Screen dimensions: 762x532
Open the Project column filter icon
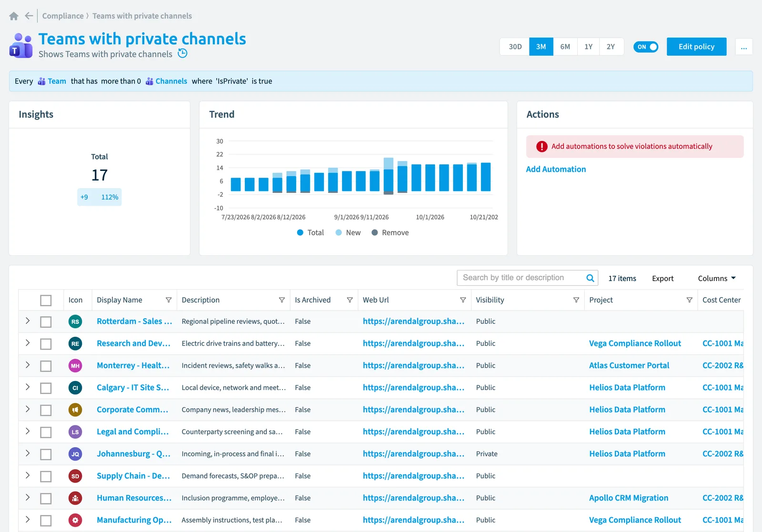point(689,300)
